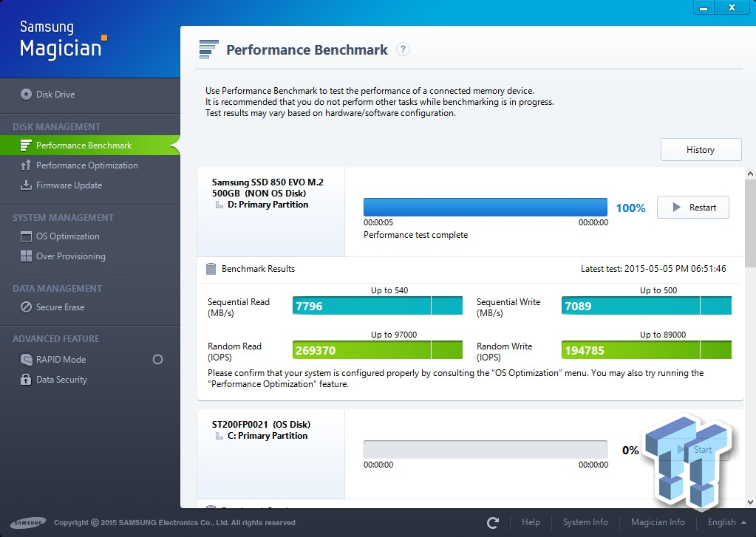Toggle the RAPID Mode status circle
The image size is (756, 537).
tap(157, 359)
